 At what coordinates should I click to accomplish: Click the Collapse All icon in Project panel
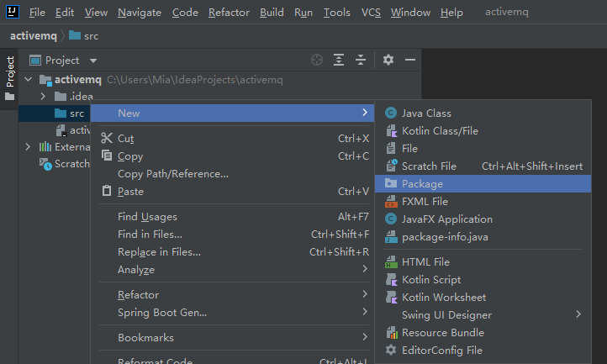(x=361, y=60)
